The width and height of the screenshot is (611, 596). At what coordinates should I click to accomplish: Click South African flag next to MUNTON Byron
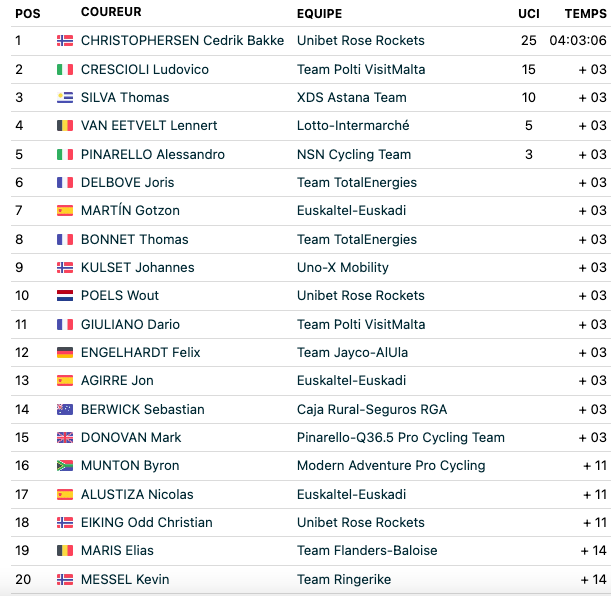click(65, 466)
